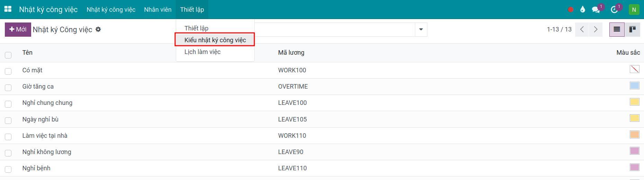Go to previous page of records
This screenshot has height=180, width=644.
(582, 29)
